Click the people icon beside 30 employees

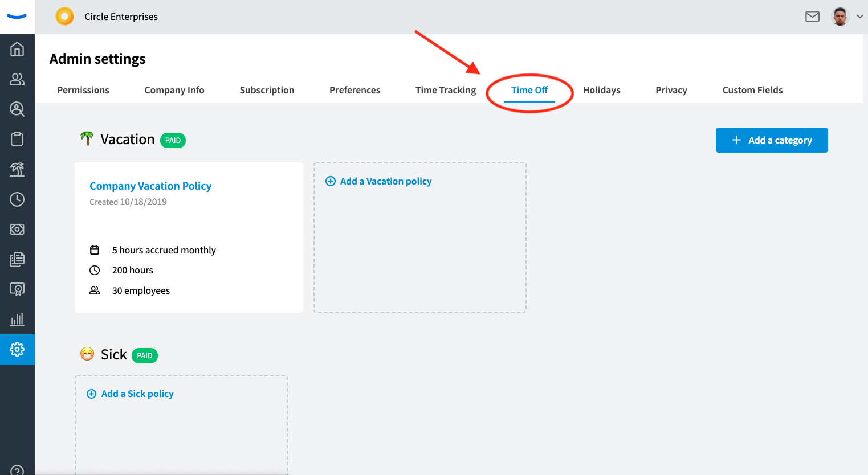pos(95,290)
